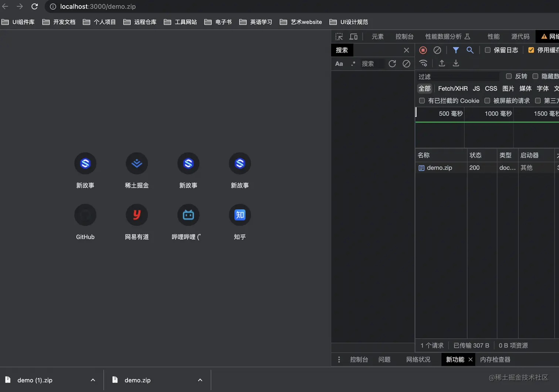Switch to the 元素 DevTools tab
The image size is (559, 392).
pos(377,37)
